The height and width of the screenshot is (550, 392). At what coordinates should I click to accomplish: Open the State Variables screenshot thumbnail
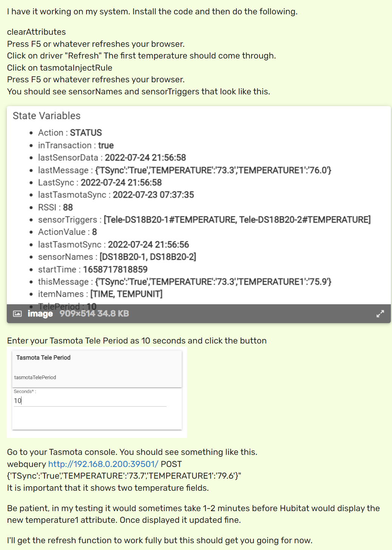point(199,214)
